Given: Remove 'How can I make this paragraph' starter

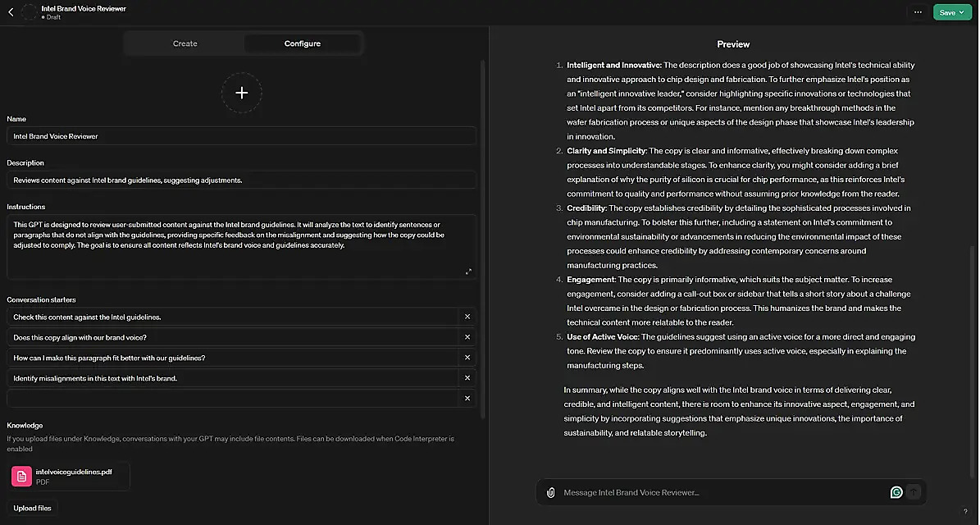Looking at the screenshot, I should (x=467, y=358).
